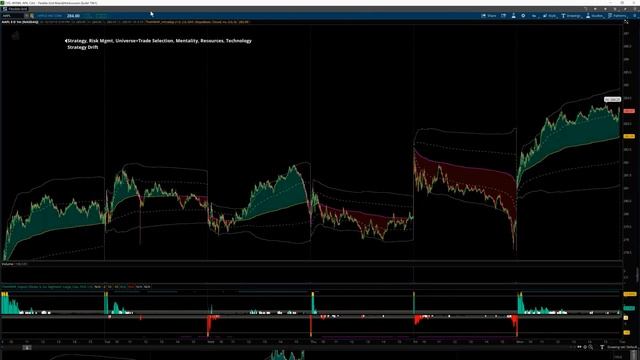Open the symbol dropdown arrow next to AAPL
Screen dimensions: 640x360
tap(27, 16)
